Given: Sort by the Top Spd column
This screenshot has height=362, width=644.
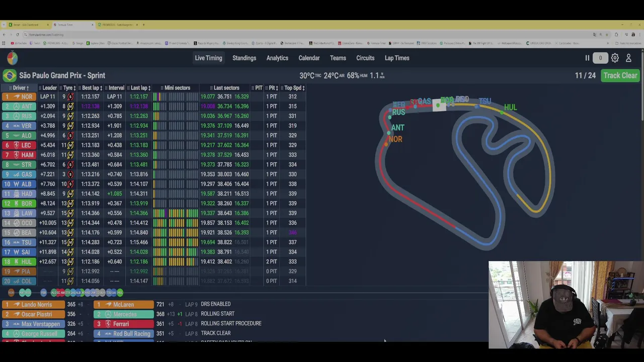Looking at the screenshot, I should (293, 88).
